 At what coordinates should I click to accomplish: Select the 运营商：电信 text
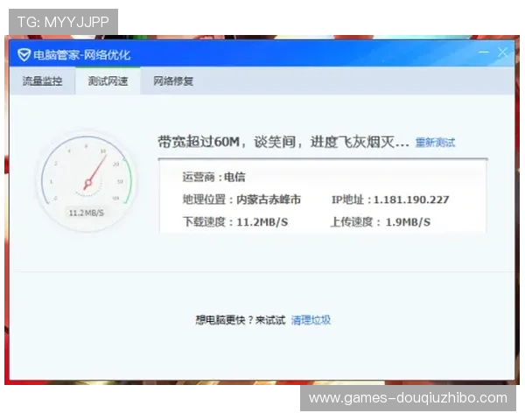tap(213, 177)
